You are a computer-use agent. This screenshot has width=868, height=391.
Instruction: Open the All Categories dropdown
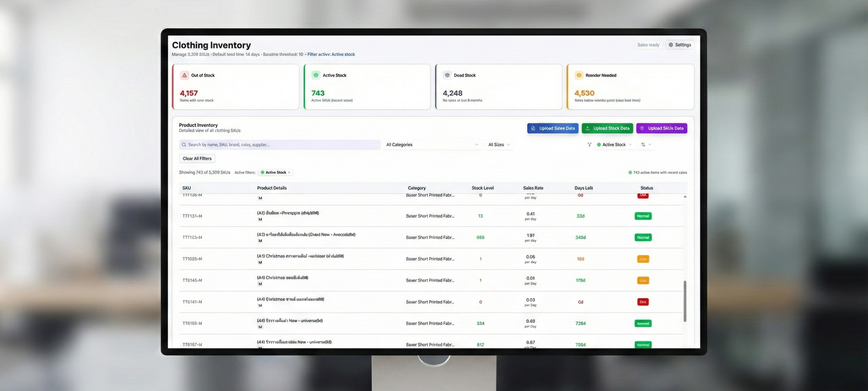pos(432,145)
